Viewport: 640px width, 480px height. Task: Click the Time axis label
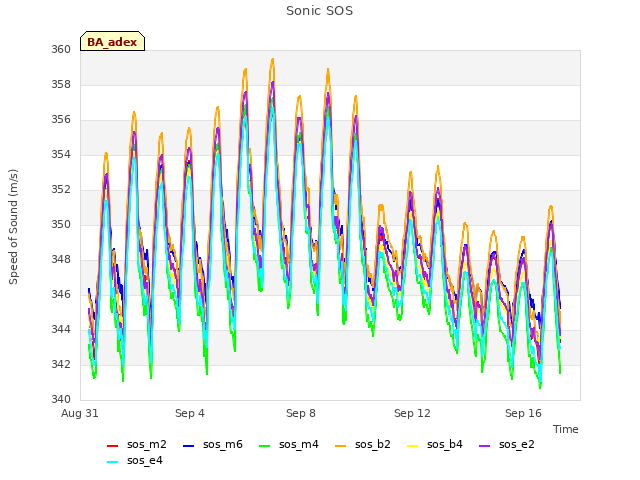click(x=566, y=429)
